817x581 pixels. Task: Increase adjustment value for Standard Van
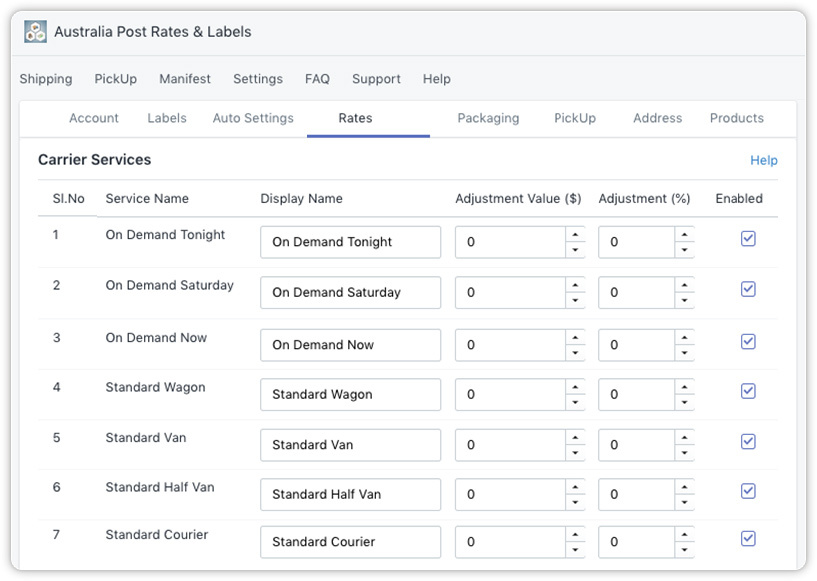click(x=575, y=437)
